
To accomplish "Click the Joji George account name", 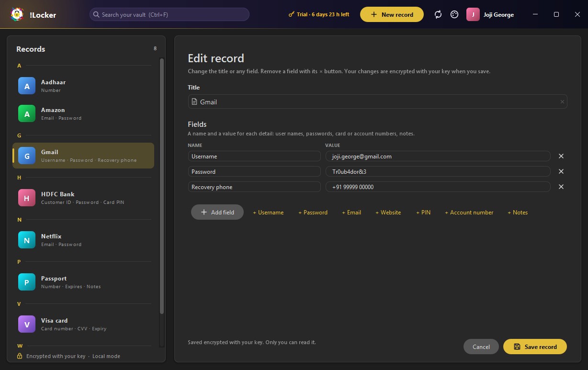I will (498, 15).
